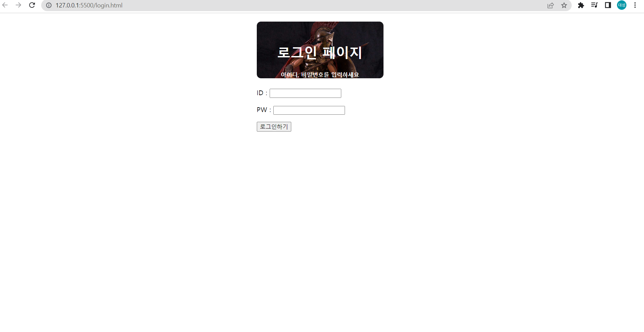
Task: Bookmark this page with the star icon
Action: pyautogui.click(x=564, y=5)
